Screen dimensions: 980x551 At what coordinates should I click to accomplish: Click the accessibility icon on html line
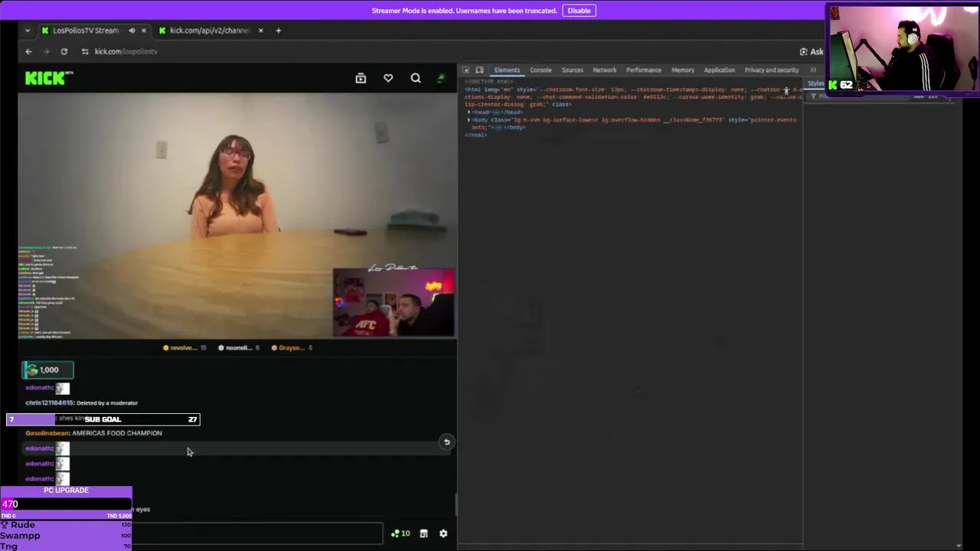[786, 90]
